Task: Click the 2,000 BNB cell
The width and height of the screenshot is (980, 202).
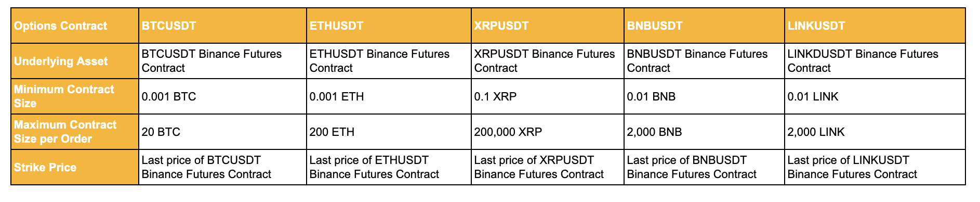Action: click(x=705, y=132)
